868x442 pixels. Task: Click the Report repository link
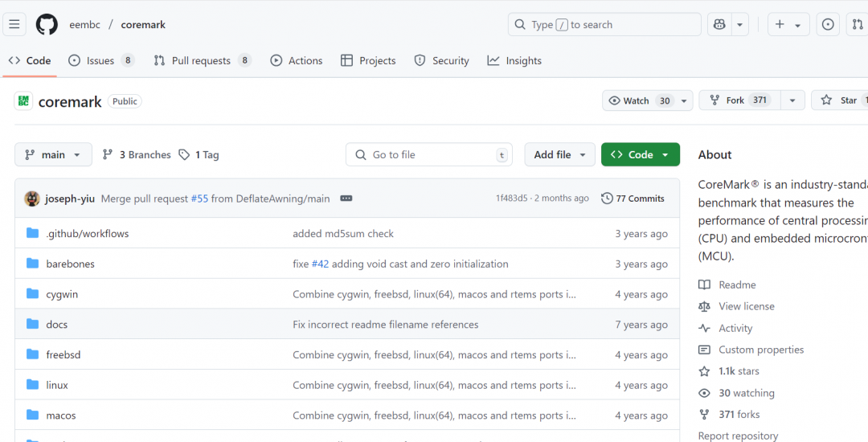[738, 436]
